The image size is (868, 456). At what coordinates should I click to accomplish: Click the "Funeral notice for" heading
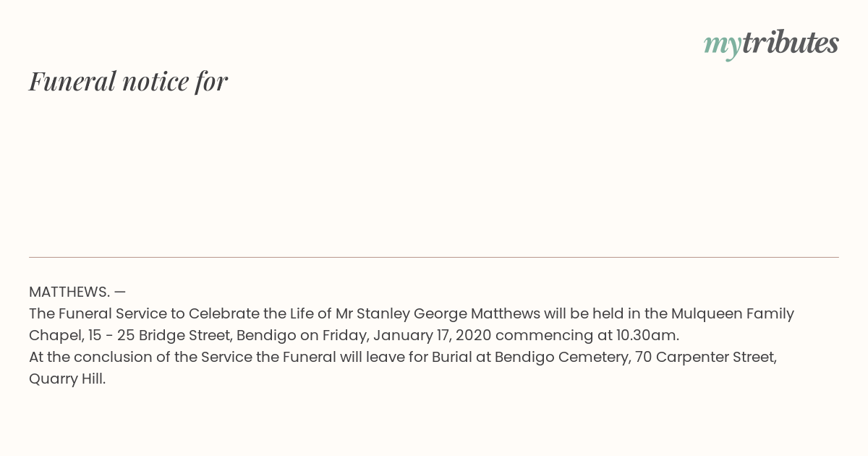tap(128, 81)
